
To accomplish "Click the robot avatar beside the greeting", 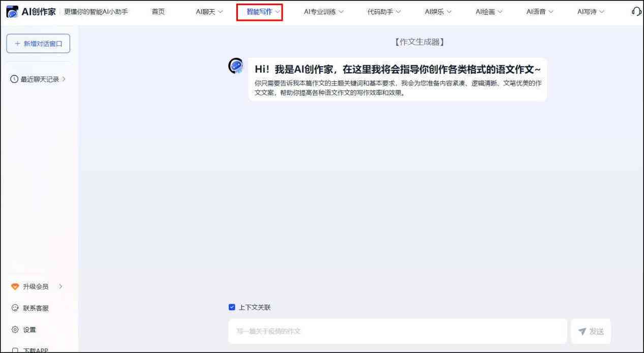I will [x=236, y=66].
